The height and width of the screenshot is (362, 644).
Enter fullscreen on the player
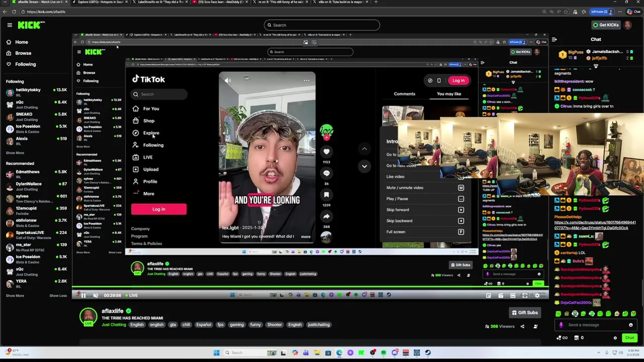coord(525,296)
